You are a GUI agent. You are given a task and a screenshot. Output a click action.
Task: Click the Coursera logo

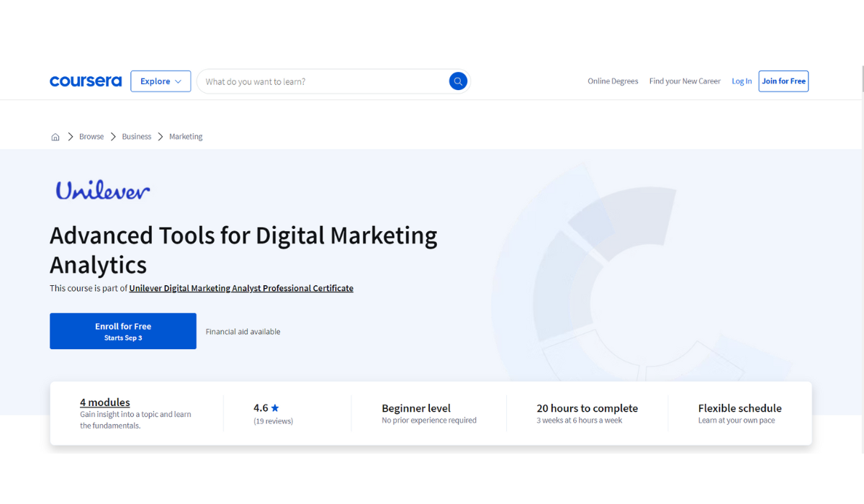click(x=86, y=81)
